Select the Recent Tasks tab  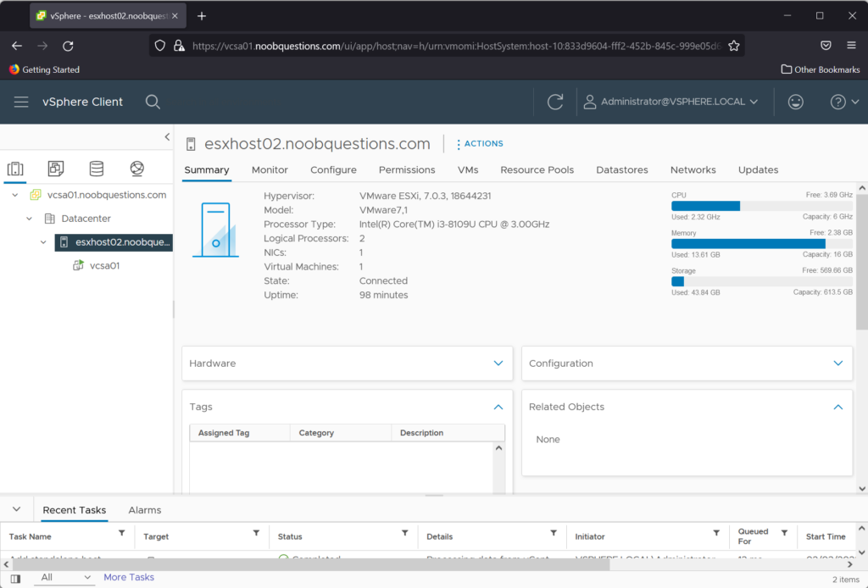(x=75, y=510)
